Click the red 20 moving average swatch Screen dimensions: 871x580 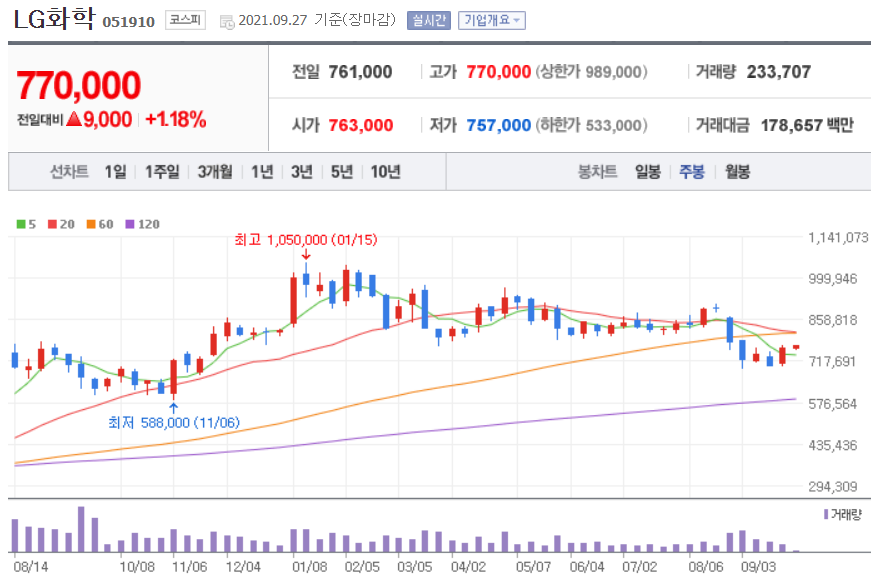point(52,224)
